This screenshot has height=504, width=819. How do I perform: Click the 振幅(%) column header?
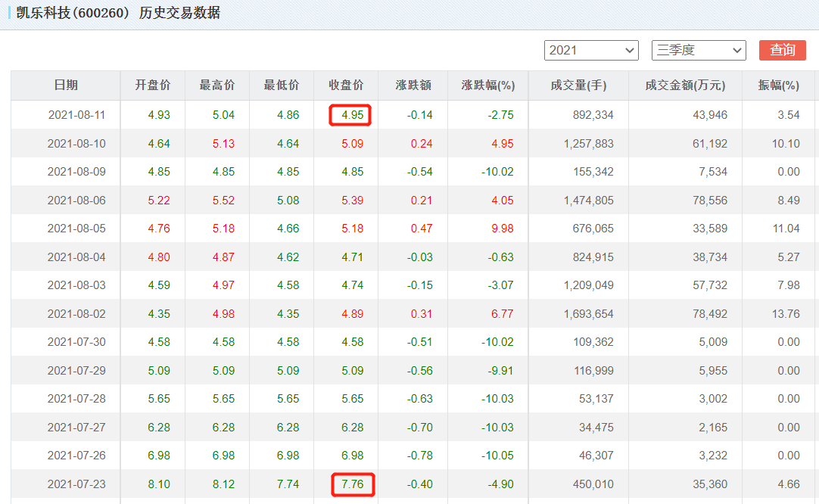coord(778,85)
